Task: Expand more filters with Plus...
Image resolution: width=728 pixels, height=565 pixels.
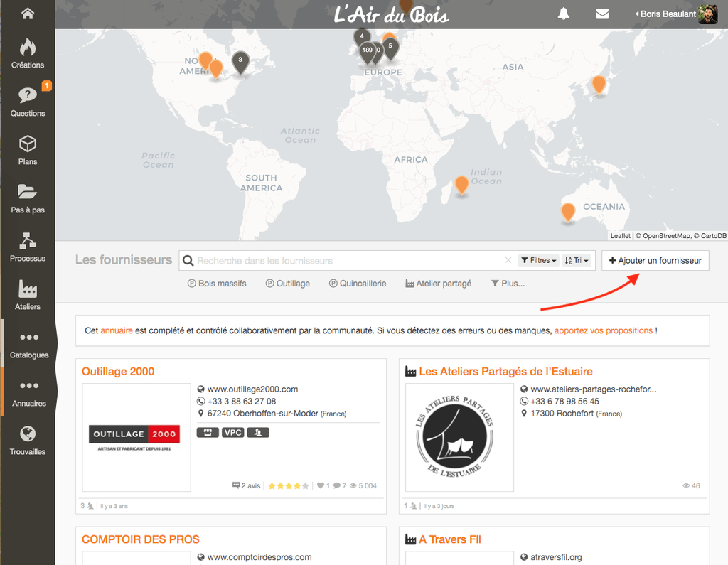Action: tap(508, 283)
